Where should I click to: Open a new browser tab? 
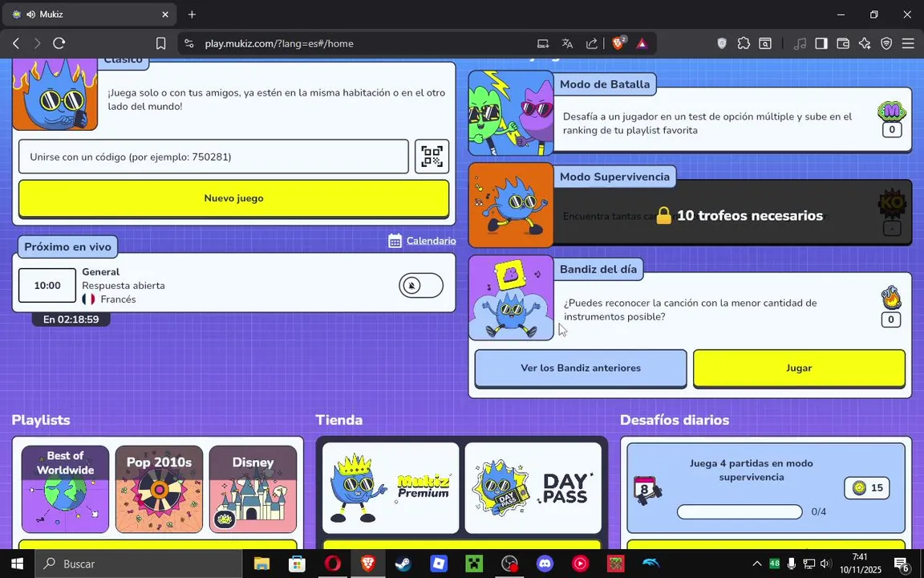click(x=192, y=14)
